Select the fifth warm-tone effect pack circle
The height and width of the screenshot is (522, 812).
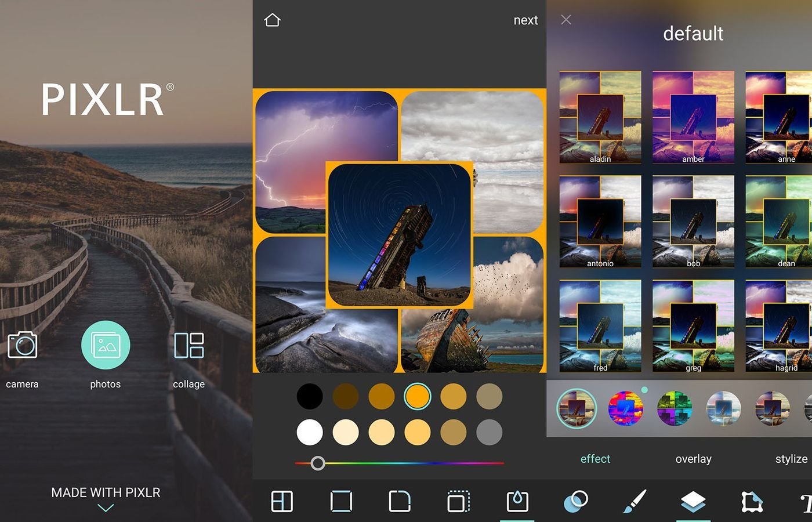773,408
